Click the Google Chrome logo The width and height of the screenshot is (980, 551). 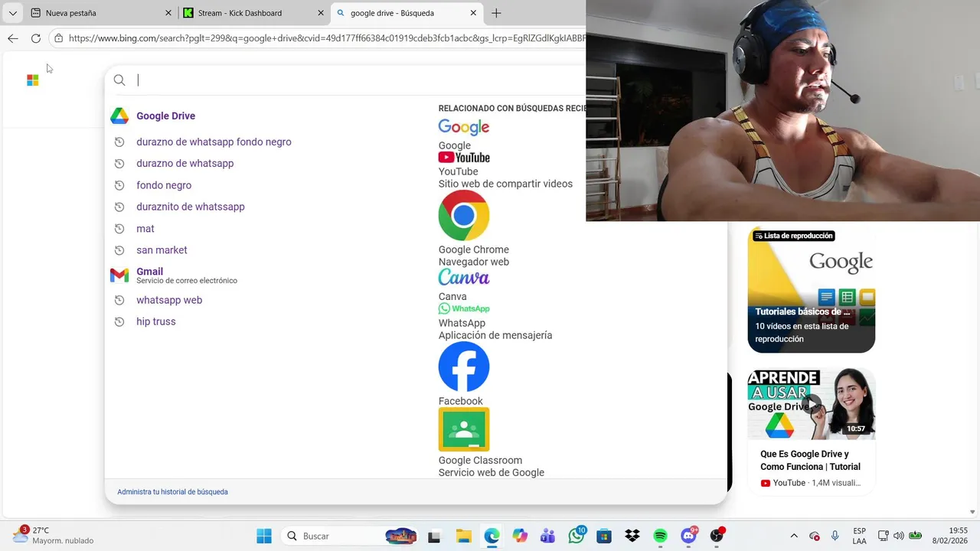464,215
